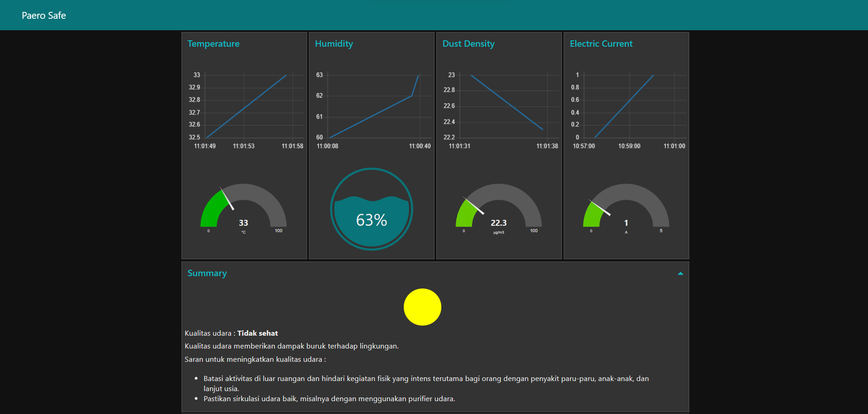The image size is (868, 414).
Task: Click the dust density gauge showing 22.3
Action: [x=499, y=208]
